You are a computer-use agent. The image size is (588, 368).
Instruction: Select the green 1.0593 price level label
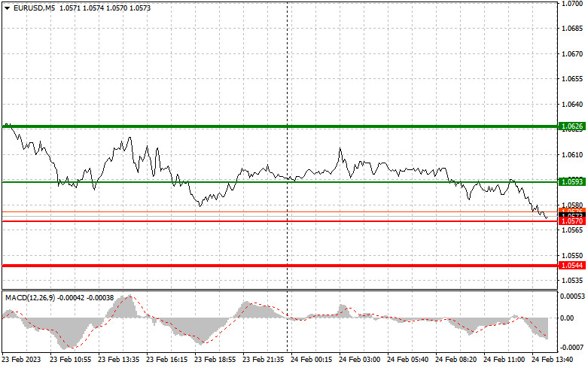(x=572, y=182)
